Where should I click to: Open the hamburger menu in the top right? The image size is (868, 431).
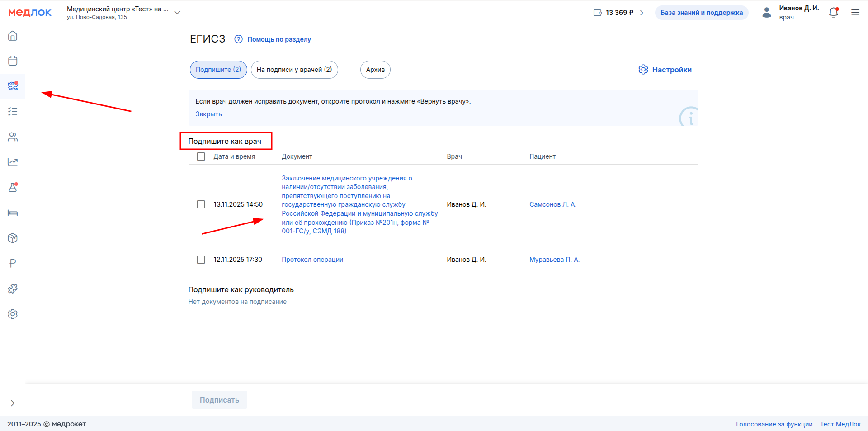point(855,13)
